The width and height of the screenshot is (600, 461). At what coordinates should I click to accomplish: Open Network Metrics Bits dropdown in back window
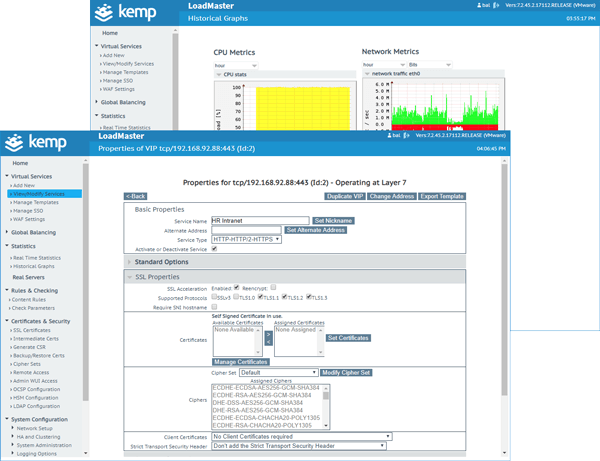click(429, 65)
